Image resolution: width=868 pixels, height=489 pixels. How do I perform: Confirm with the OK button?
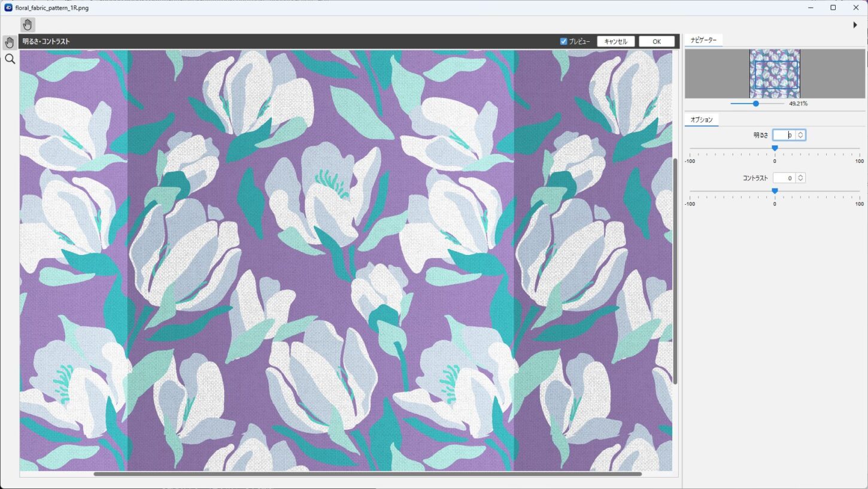[657, 41]
